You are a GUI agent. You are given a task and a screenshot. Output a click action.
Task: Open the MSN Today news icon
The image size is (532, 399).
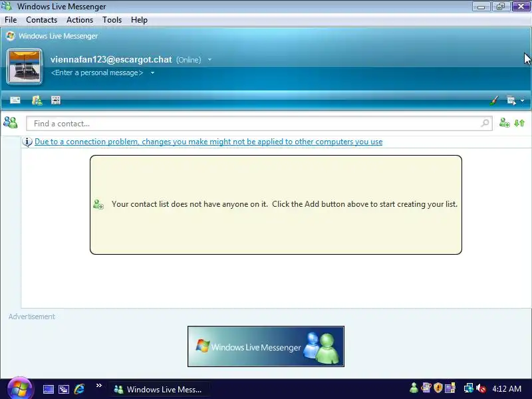tap(56, 100)
